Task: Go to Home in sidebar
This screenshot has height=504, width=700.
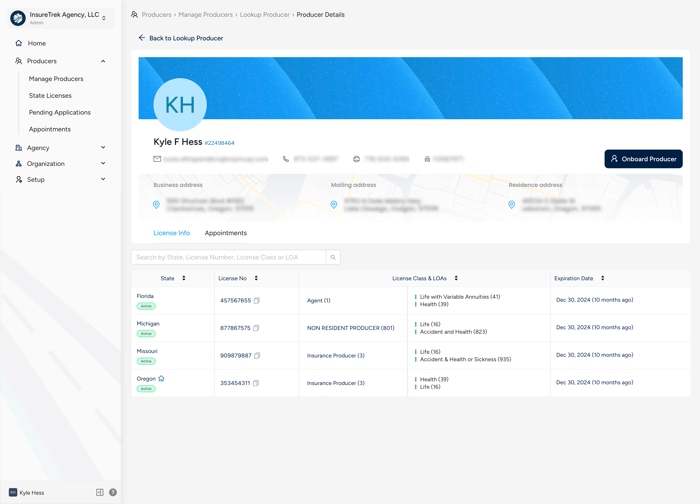Action: tap(37, 43)
